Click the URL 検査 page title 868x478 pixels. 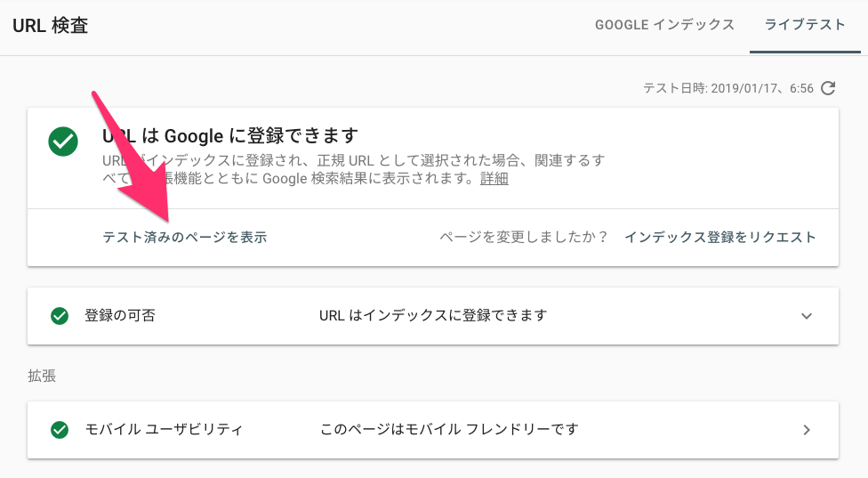tap(51, 26)
